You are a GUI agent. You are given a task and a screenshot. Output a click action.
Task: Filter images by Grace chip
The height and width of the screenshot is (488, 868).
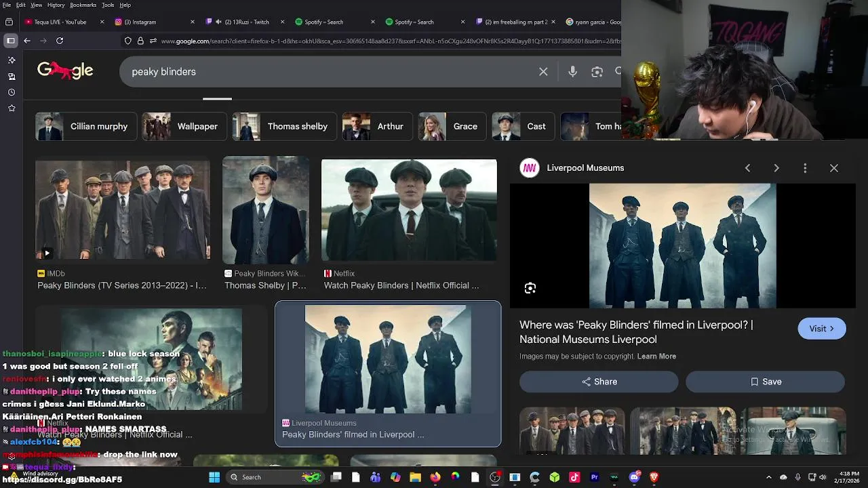tap(452, 126)
